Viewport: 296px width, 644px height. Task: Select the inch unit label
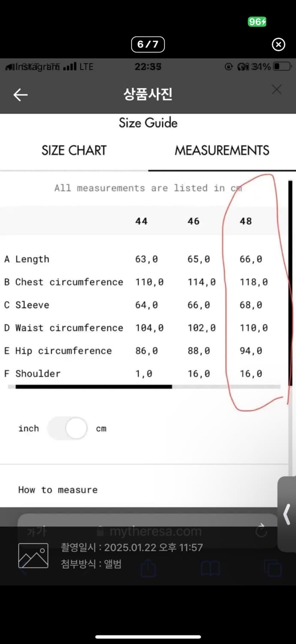(x=28, y=428)
